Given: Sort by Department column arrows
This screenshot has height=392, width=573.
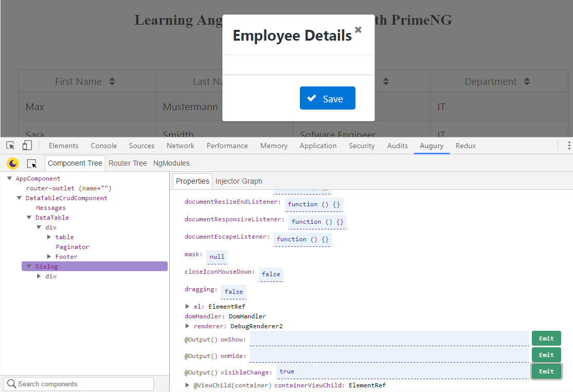Looking at the screenshot, I should click(527, 81).
